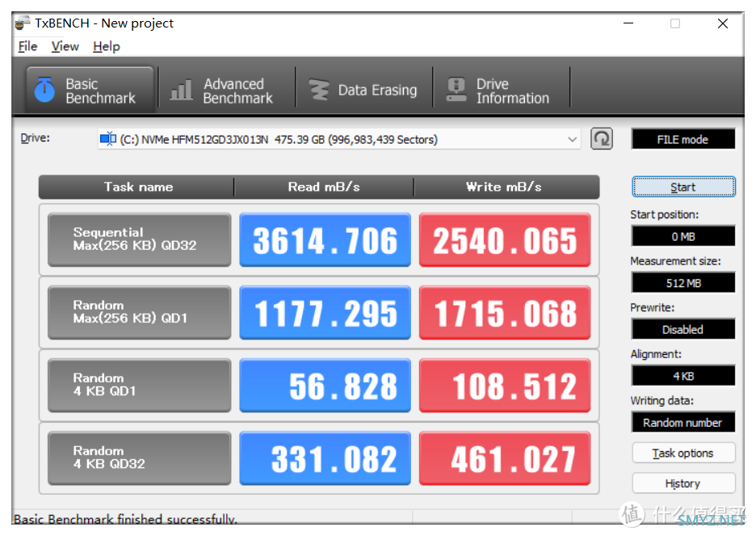Minimize the TxBENCH window

pyautogui.click(x=628, y=23)
